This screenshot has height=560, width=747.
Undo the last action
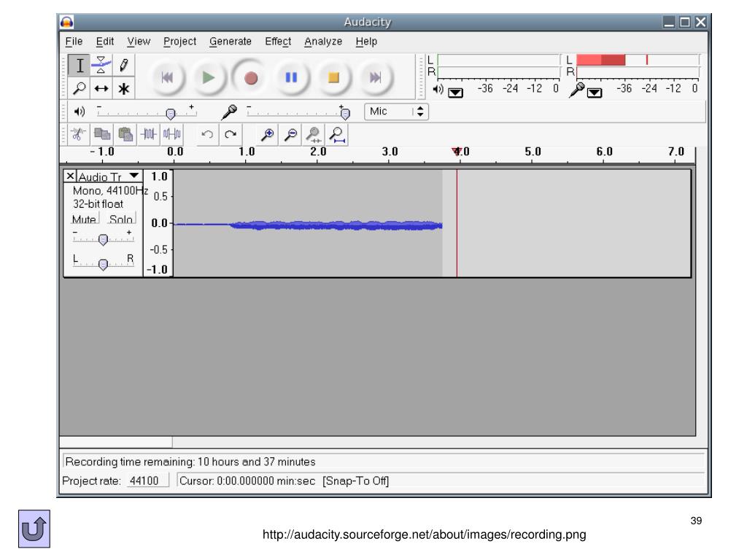[207, 134]
